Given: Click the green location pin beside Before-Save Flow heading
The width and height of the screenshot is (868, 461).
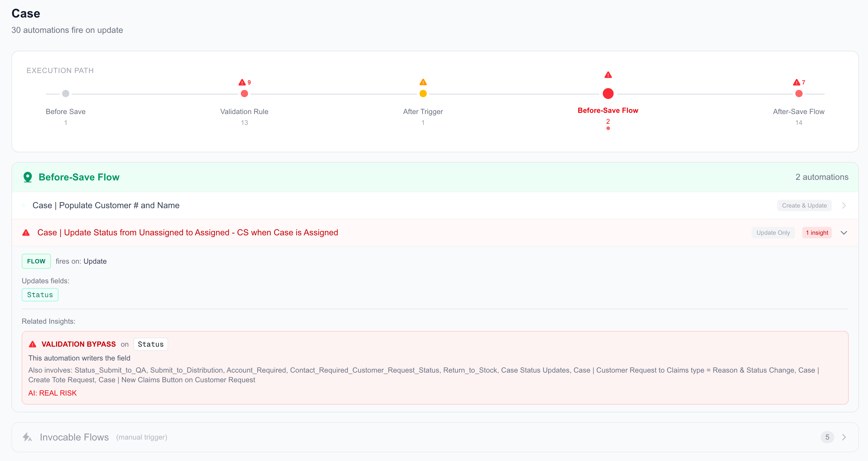Looking at the screenshot, I should [x=27, y=177].
